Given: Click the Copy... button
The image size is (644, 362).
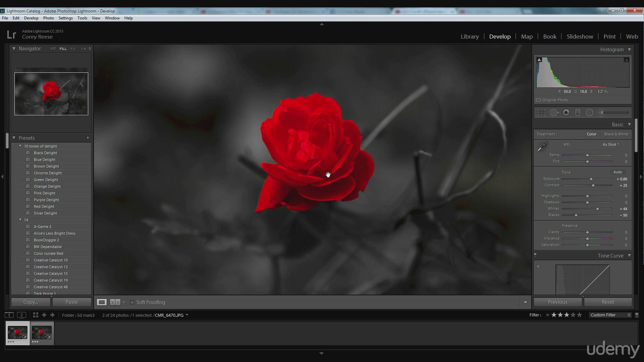Looking at the screenshot, I should click(31, 302).
